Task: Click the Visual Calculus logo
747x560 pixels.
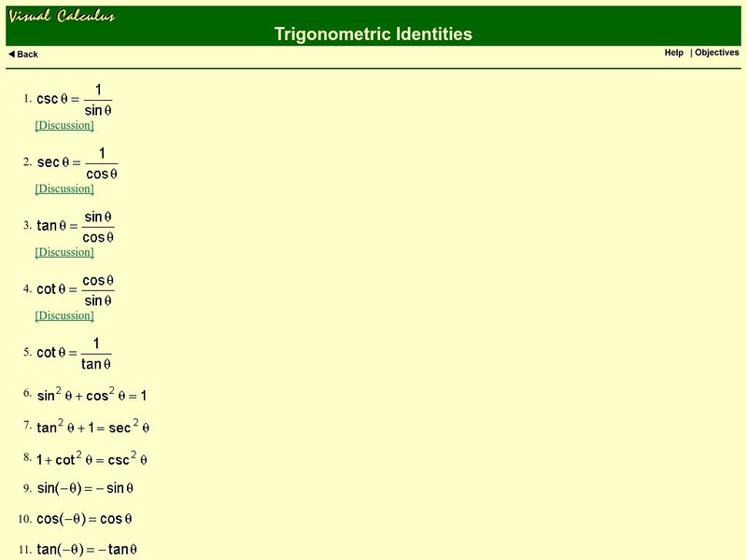Action: tap(62, 16)
